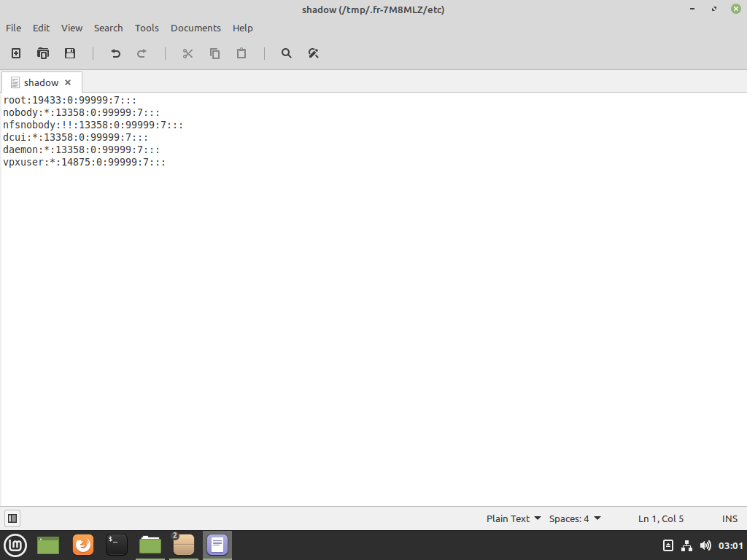
Task: Select the text editor taskbar window
Action: coord(217,545)
